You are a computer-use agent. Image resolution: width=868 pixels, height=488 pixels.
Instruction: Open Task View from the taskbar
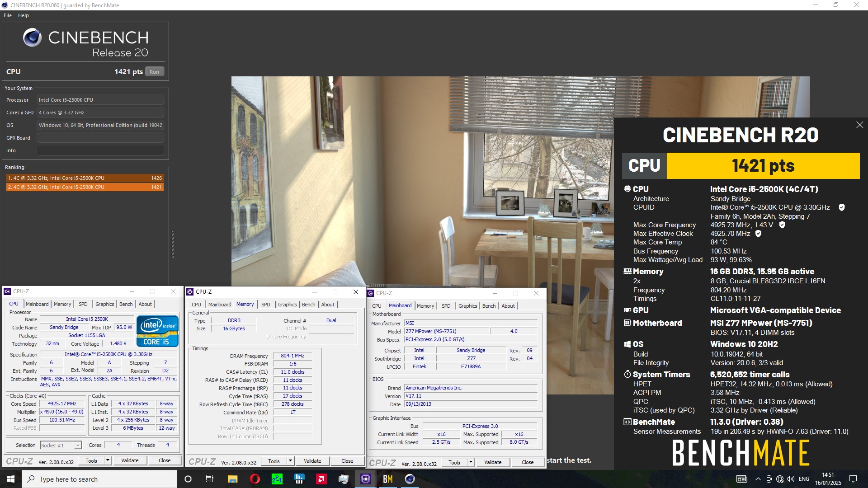(x=210, y=479)
